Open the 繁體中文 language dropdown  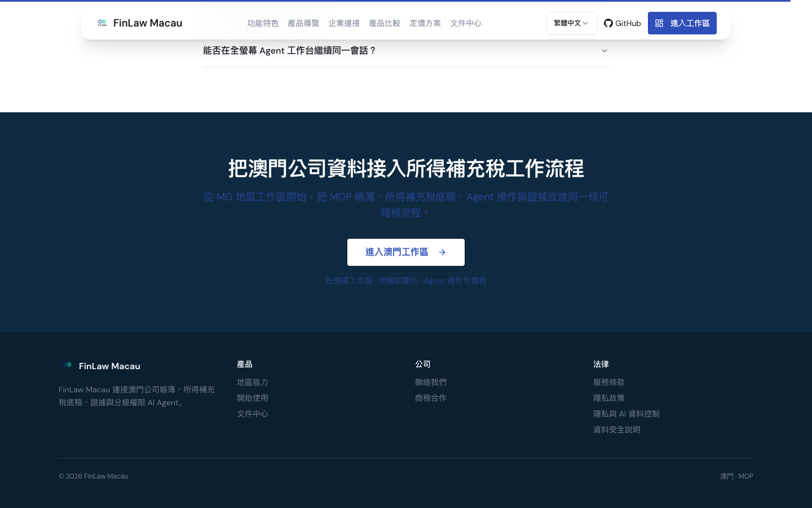(571, 23)
